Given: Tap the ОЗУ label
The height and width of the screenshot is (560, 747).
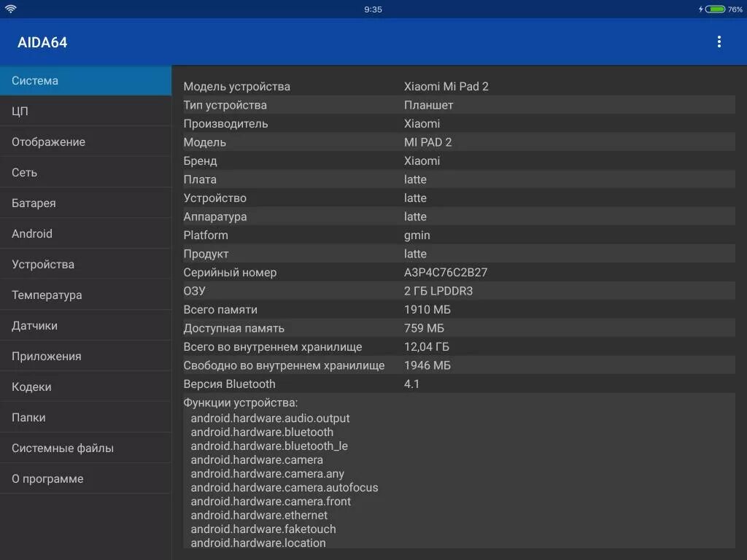Looking at the screenshot, I should 194,291.
